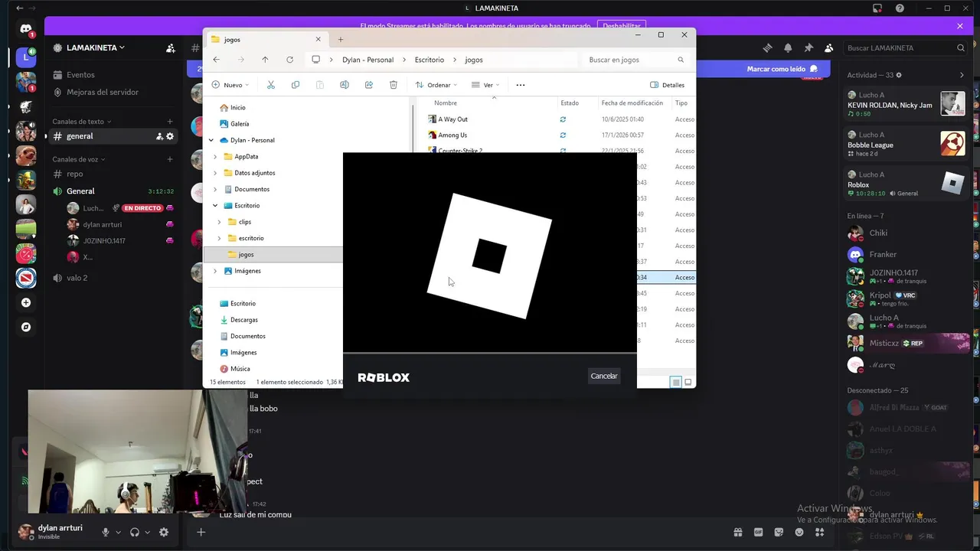Select the Escritorio breadcrumb in address bar
Screen dimensions: 980x551
click(x=430, y=60)
